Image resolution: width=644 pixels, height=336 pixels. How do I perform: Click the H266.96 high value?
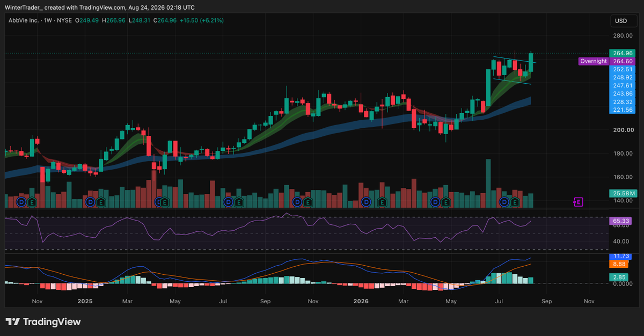click(x=113, y=20)
